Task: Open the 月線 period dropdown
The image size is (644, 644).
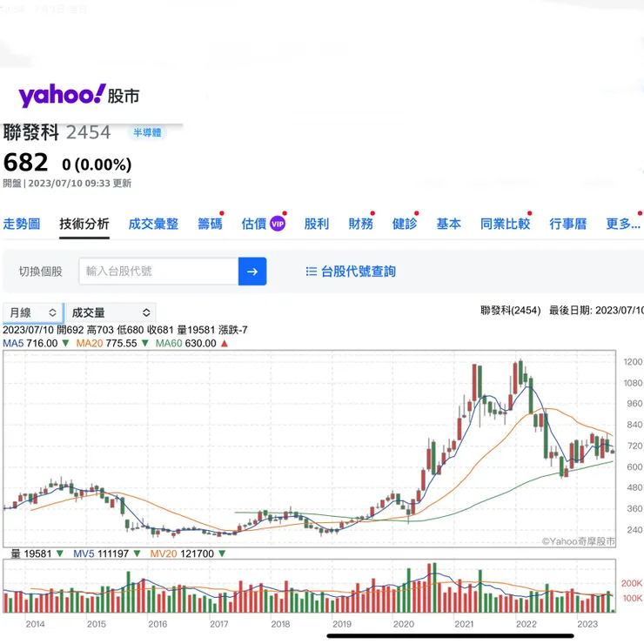Action: point(33,313)
